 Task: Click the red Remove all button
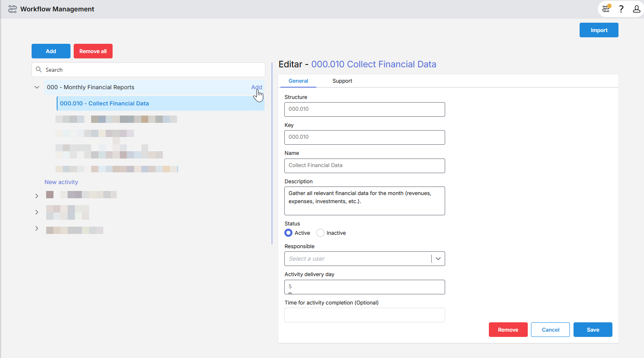click(93, 51)
